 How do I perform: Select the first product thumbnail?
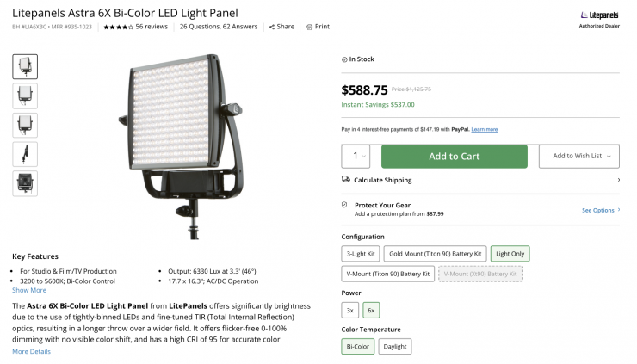click(x=25, y=66)
